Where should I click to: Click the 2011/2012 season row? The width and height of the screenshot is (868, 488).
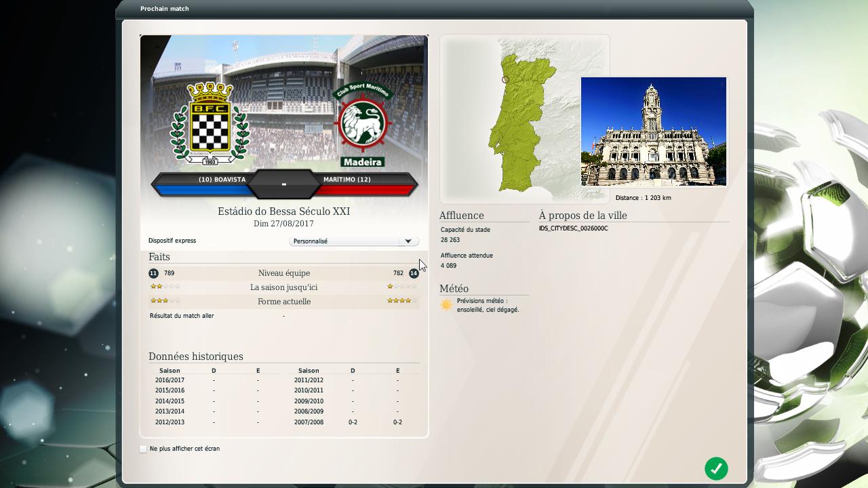tap(353, 380)
